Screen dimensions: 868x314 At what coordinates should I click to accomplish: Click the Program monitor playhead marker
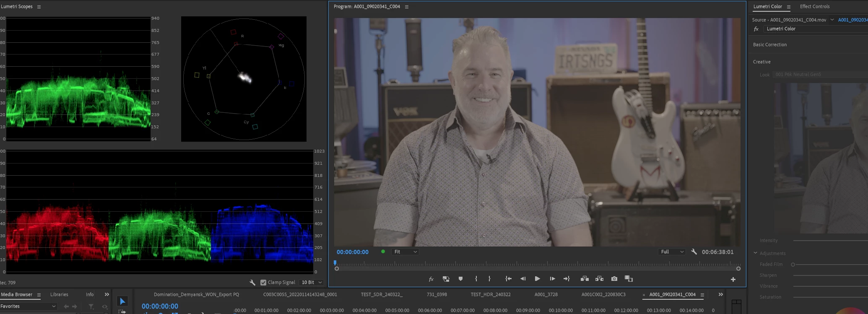(x=335, y=263)
